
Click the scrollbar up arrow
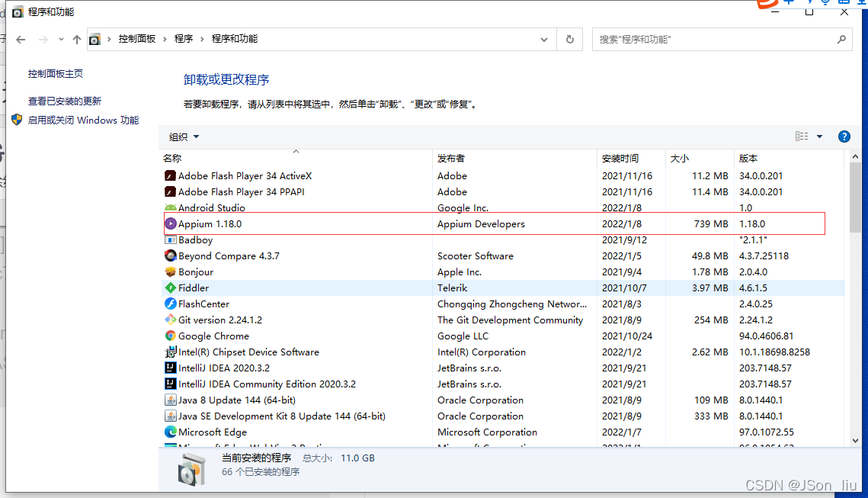(855, 157)
